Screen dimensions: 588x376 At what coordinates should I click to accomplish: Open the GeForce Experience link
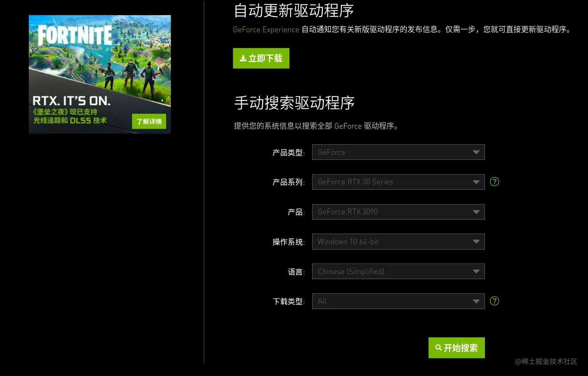click(x=266, y=30)
